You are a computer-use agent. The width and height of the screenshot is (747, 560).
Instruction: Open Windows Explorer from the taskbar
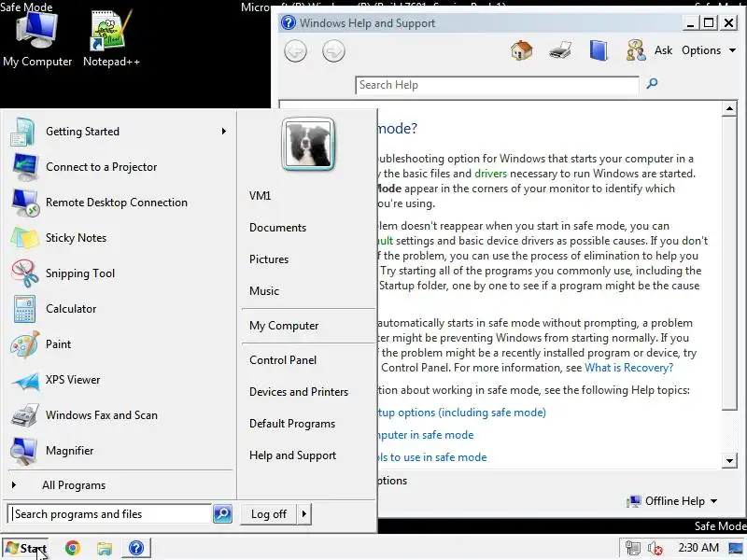(x=105, y=548)
